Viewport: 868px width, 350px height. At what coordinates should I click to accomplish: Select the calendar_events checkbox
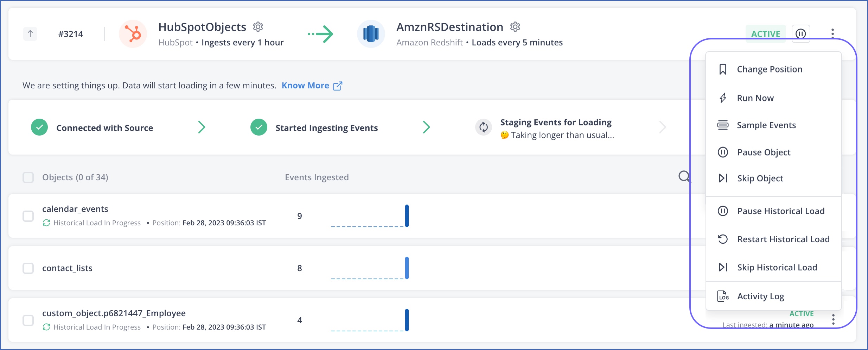tap(28, 216)
